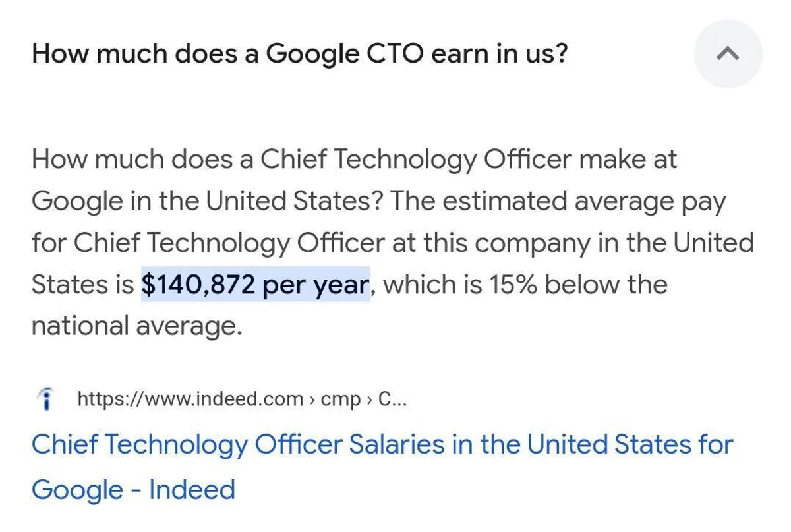Screen dimensions: 791x532
Task: Click the highlighted $140,872 per year text
Action: (255, 285)
